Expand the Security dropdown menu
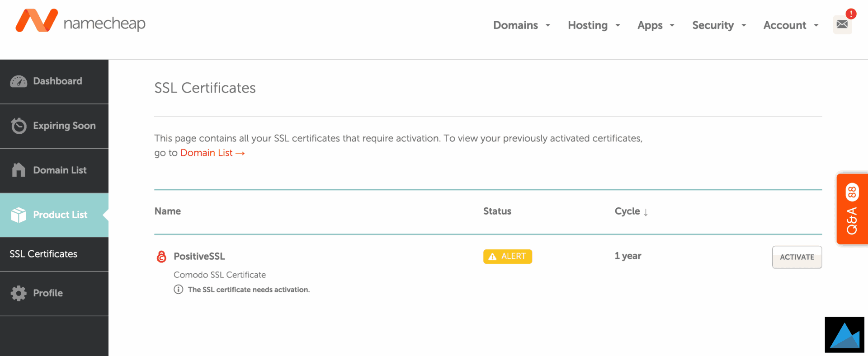Viewport: 868px width, 356px height. tap(719, 25)
